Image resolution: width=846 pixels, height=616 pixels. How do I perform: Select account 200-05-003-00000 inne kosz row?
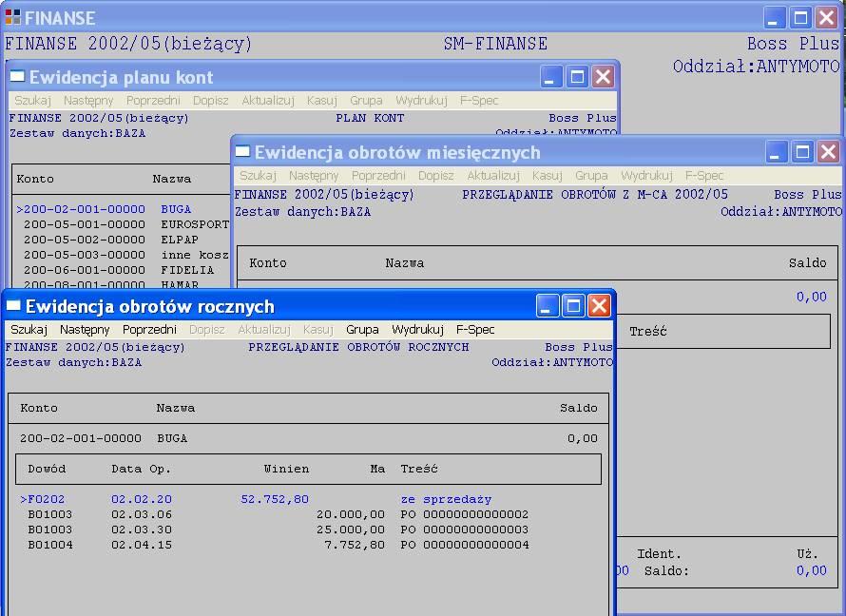pos(122,255)
